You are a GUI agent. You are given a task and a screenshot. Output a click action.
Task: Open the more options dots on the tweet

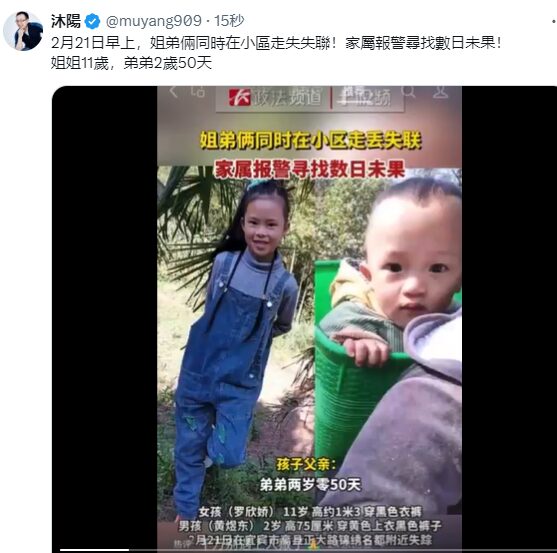point(554,21)
